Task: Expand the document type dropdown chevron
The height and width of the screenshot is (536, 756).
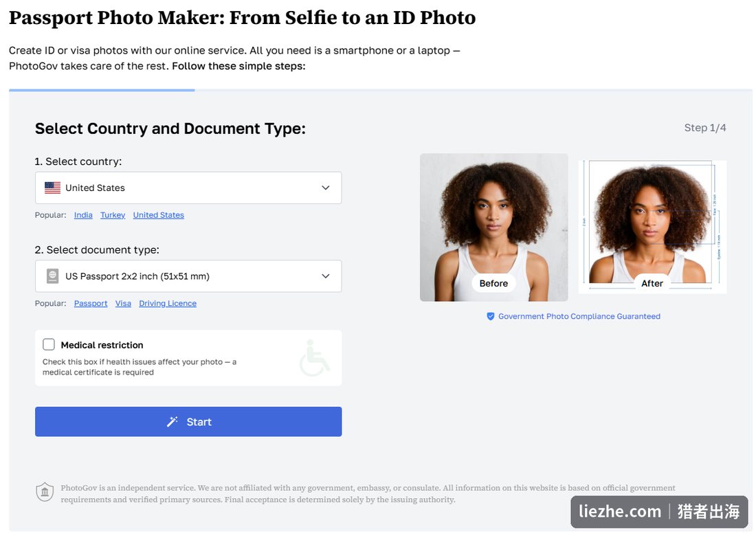Action: click(x=326, y=276)
